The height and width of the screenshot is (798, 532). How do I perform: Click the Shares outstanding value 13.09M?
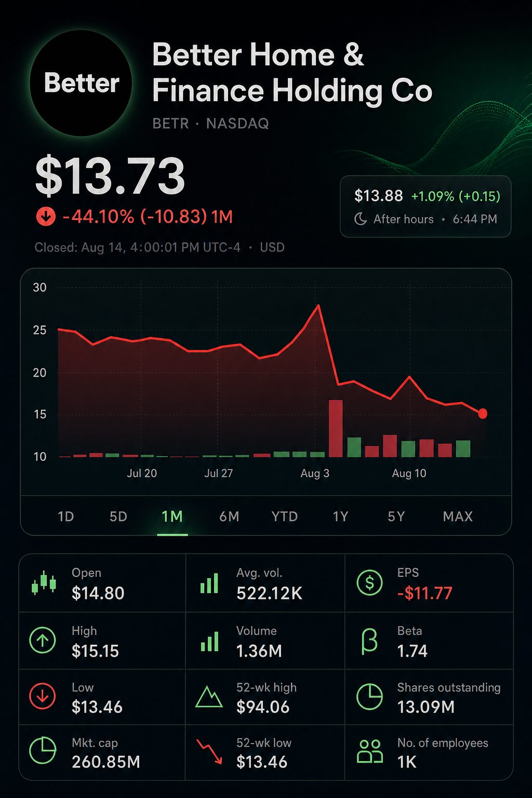[425, 707]
